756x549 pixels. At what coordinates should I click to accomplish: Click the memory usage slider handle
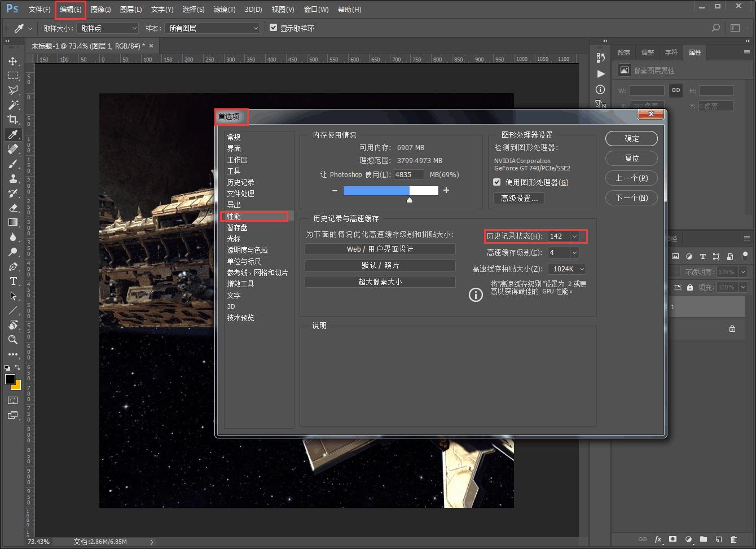point(410,199)
